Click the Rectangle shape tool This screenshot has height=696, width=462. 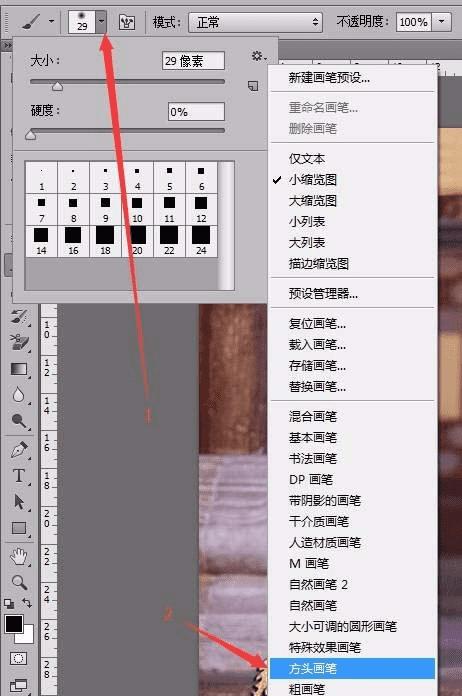(x=19, y=528)
